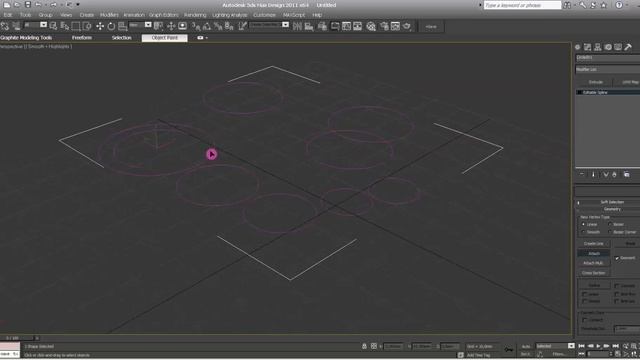Select the Linear vertex type radio
640x360 pixels.
coord(583,224)
